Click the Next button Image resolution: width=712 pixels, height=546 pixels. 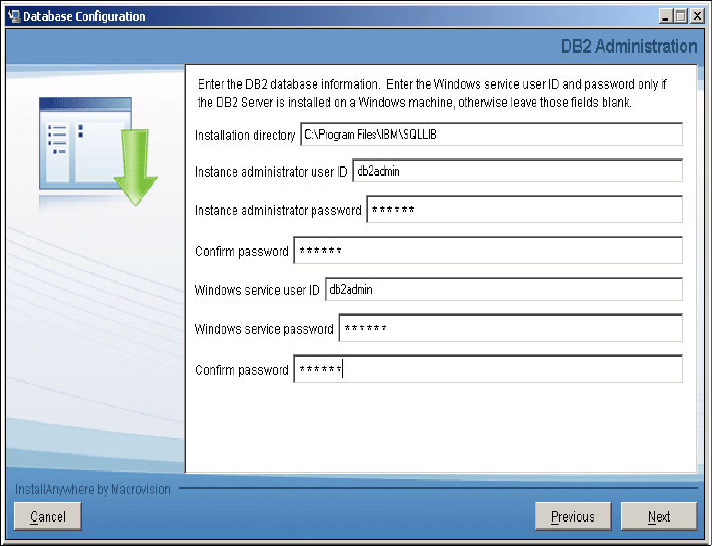(x=658, y=516)
